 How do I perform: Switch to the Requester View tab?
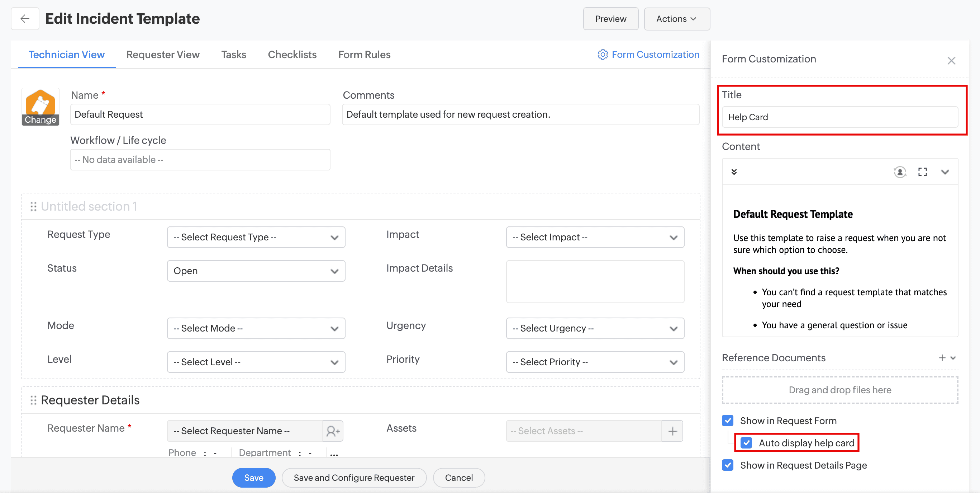click(x=163, y=55)
